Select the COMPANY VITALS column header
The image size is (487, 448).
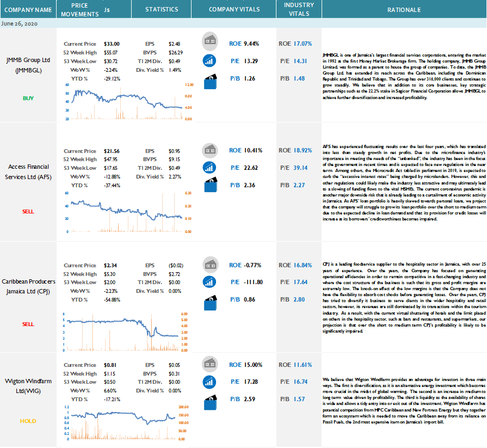[234, 9]
